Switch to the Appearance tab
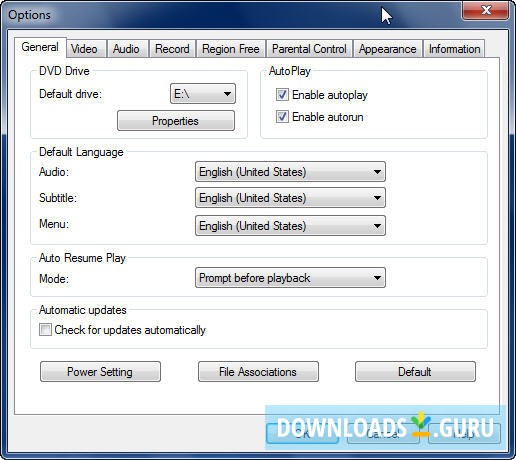The width and height of the screenshot is (516, 460). [x=388, y=49]
